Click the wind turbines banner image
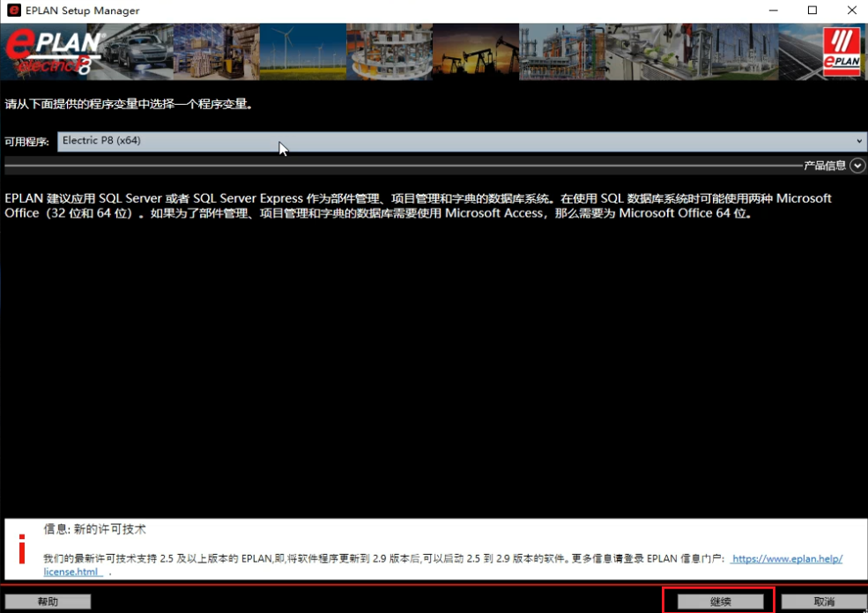The height and width of the screenshot is (613, 868). pyautogui.click(x=302, y=50)
